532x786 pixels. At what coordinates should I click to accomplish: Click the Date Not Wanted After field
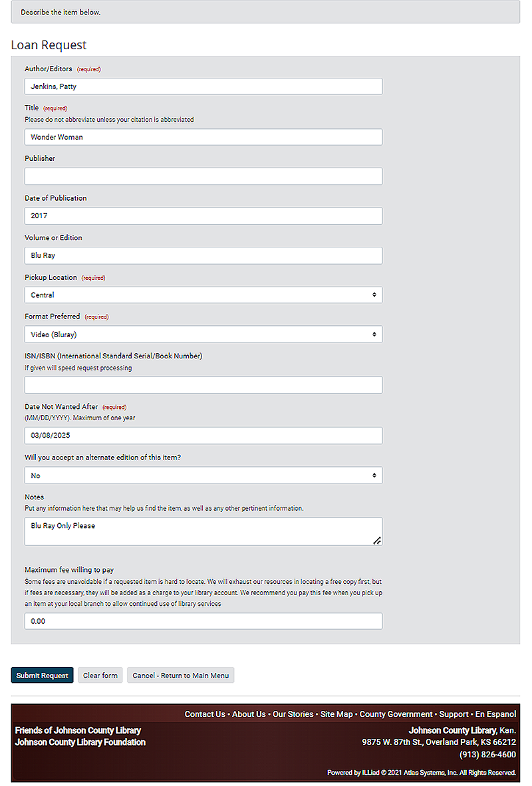203,435
